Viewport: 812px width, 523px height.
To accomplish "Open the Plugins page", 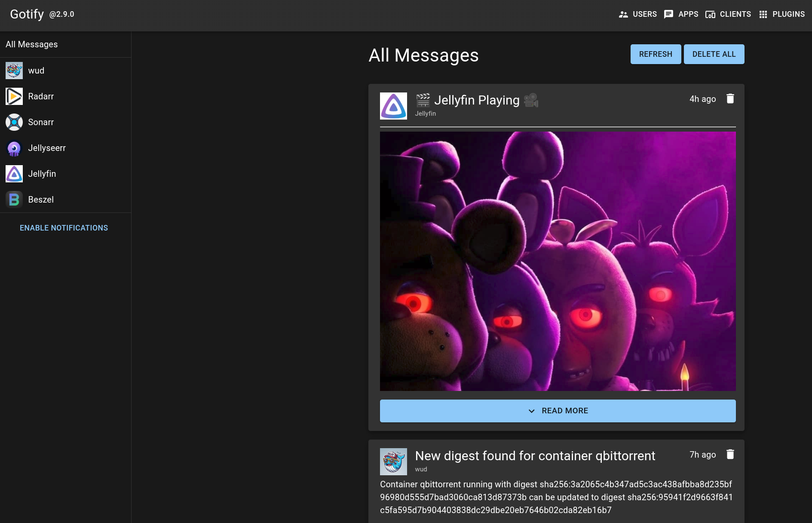I will 782,14.
